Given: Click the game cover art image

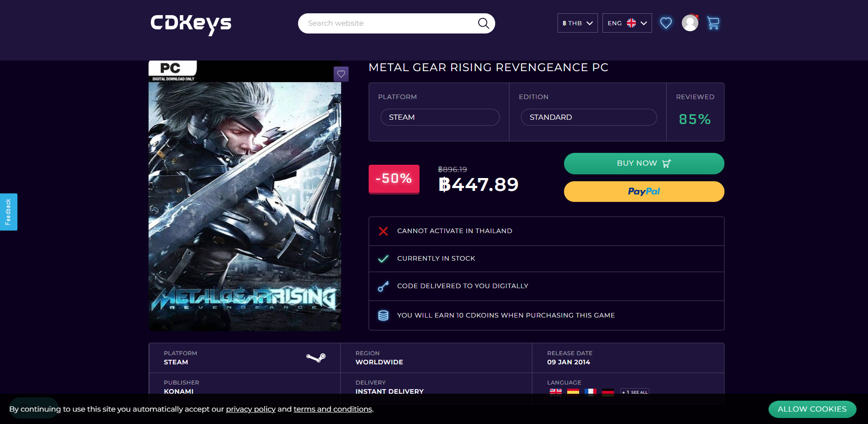Looking at the screenshot, I should tap(244, 196).
